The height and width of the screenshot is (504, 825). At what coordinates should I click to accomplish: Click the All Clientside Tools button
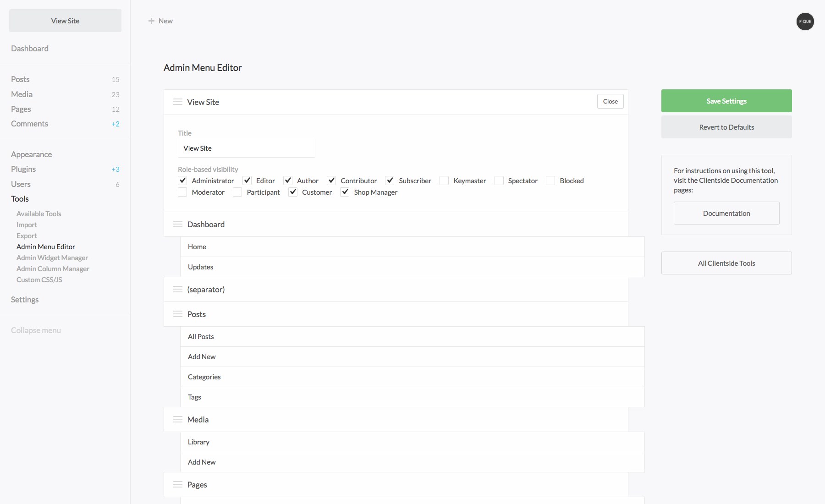coord(726,263)
